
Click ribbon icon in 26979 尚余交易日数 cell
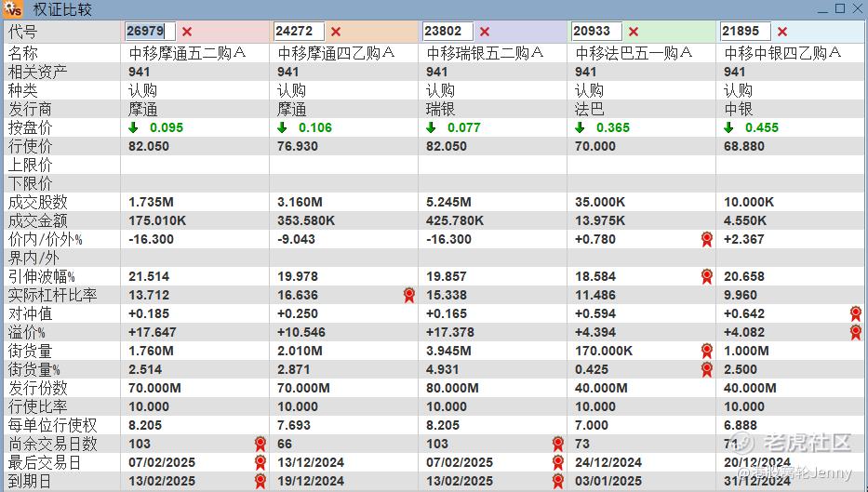(260, 444)
